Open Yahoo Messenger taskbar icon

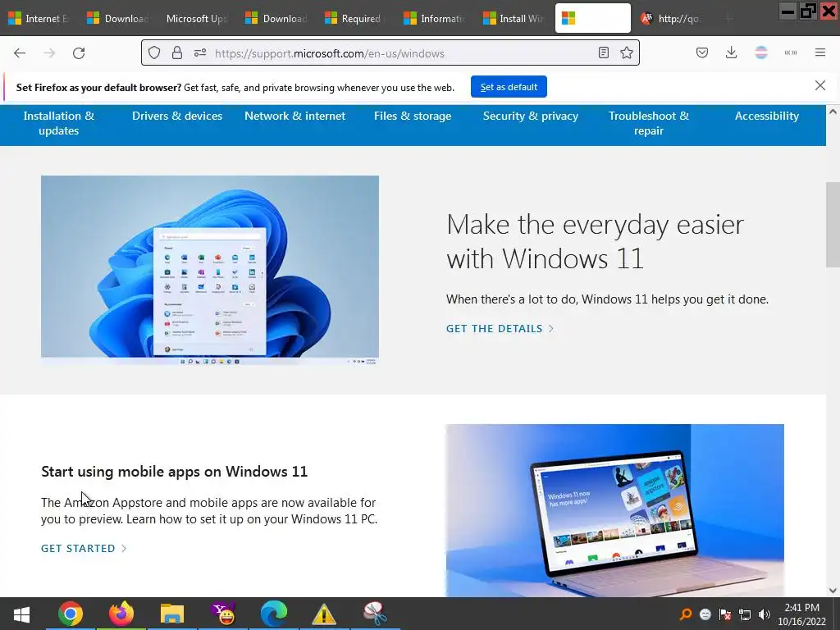(x=223, y=614)
